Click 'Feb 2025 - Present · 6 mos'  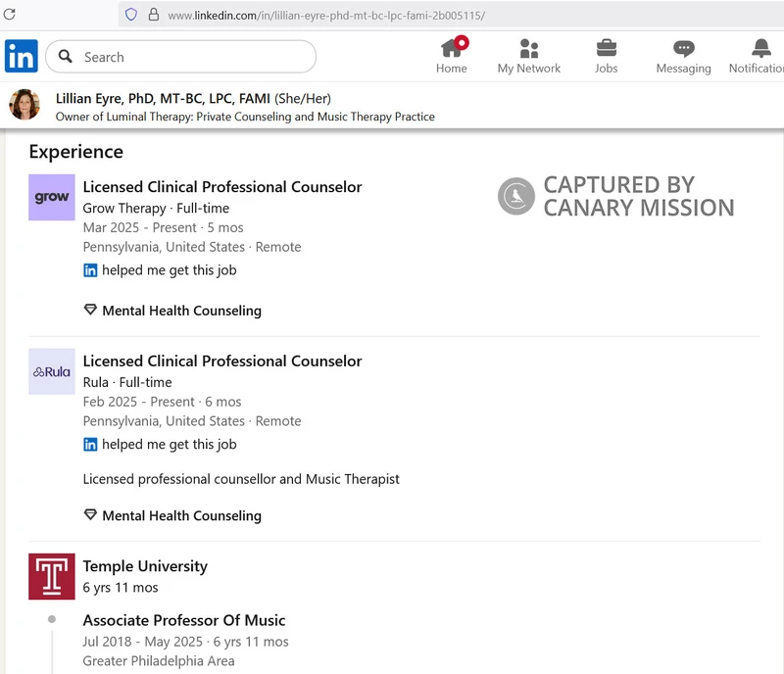(162, 402)
